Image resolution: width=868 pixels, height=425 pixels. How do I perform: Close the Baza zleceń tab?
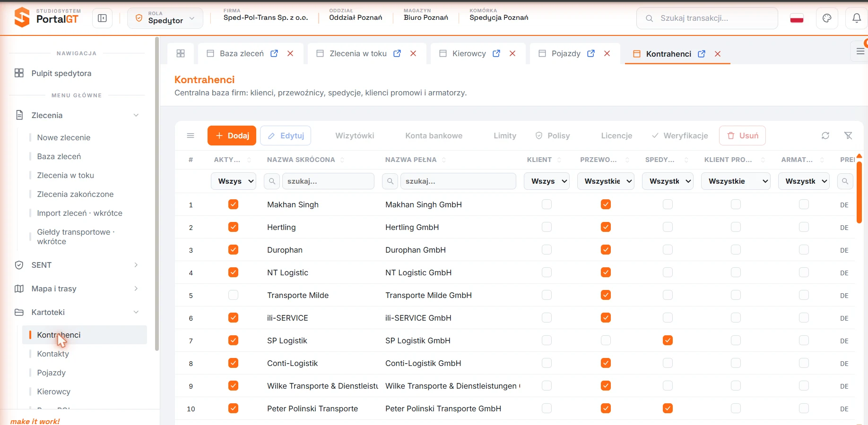click(x=290, y=53)
